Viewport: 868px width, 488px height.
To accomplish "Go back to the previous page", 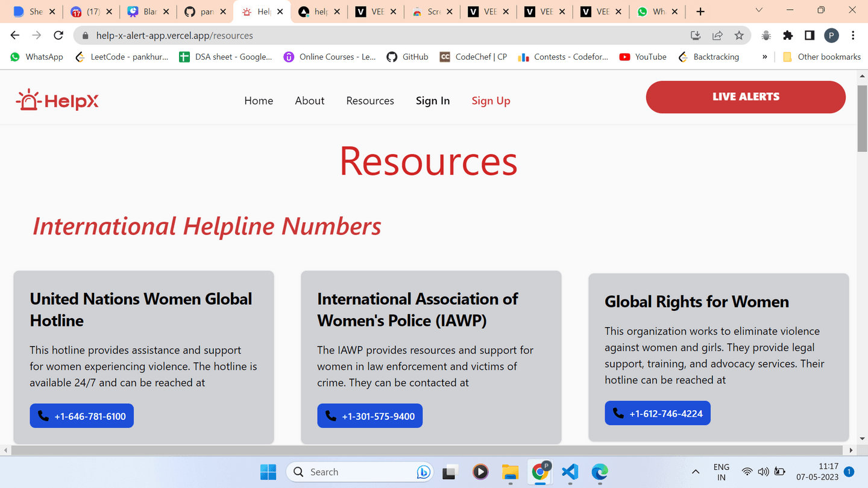I will point(15,36).
